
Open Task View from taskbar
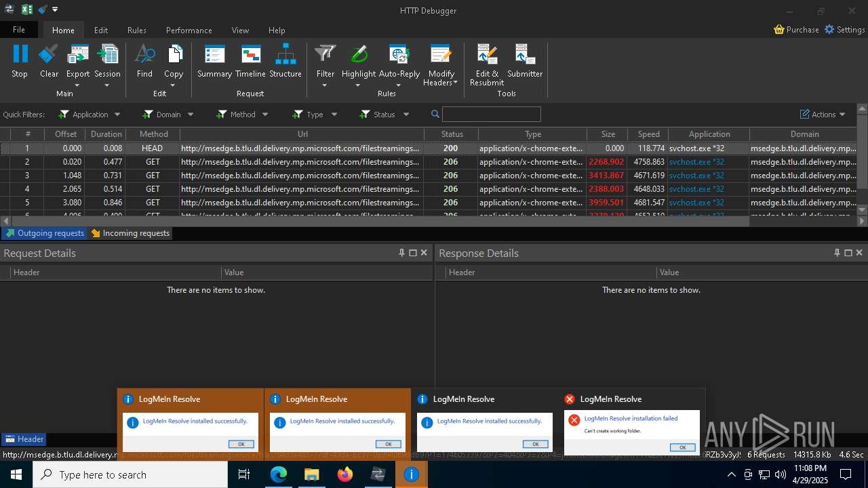[244, 474]
